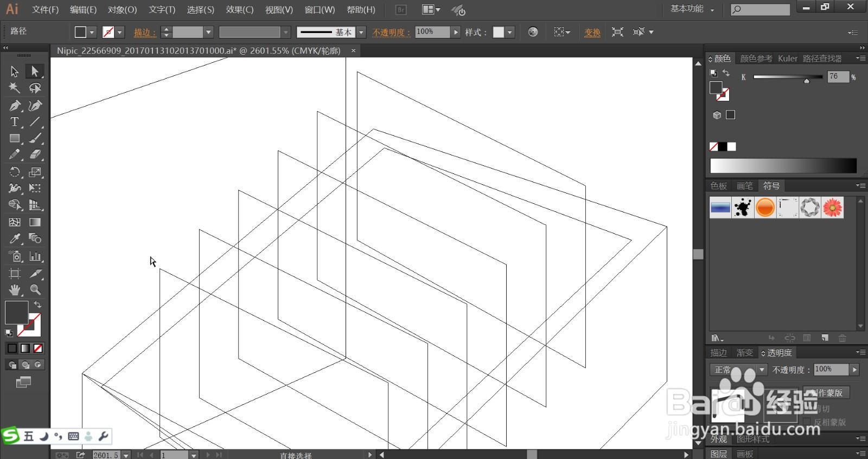868x459 pixels.
Task: Adjust the K slider in Color panel
Action: pyautogui.click(x=807, y=80)
